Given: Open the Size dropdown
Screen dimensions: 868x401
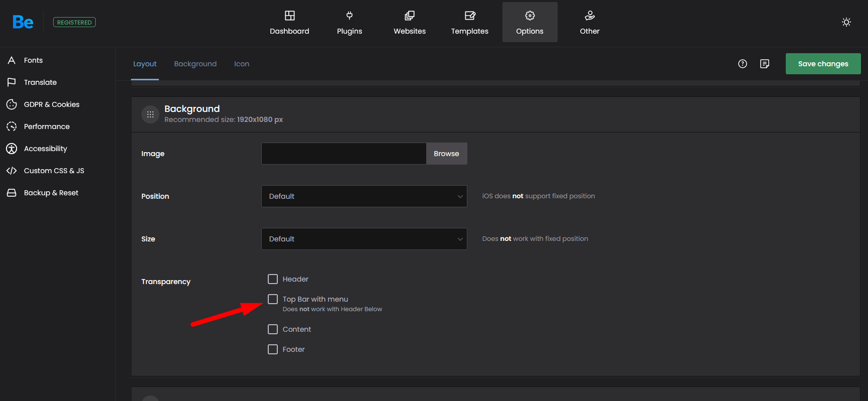Looking at the screenshot, I should click(x=364, y=239).
